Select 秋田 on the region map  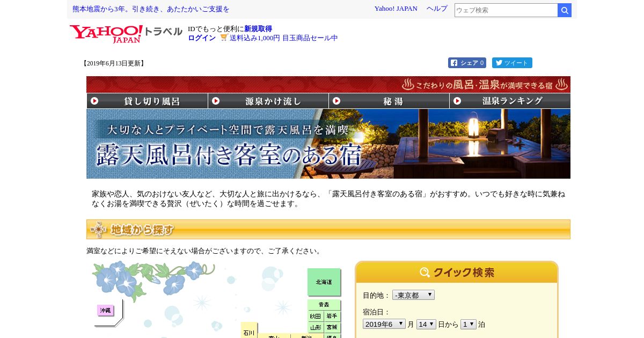coord(316,316)
